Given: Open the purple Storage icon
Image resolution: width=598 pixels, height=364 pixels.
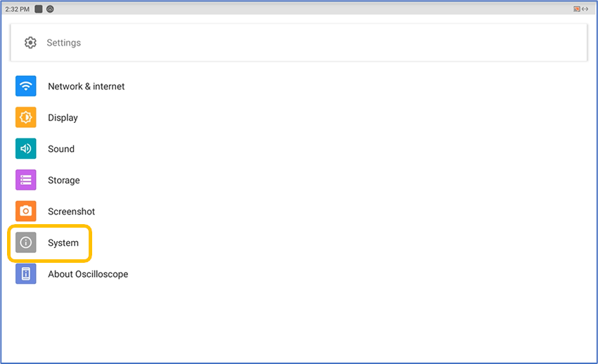Looking at the screenshot, I should [25, 180].
